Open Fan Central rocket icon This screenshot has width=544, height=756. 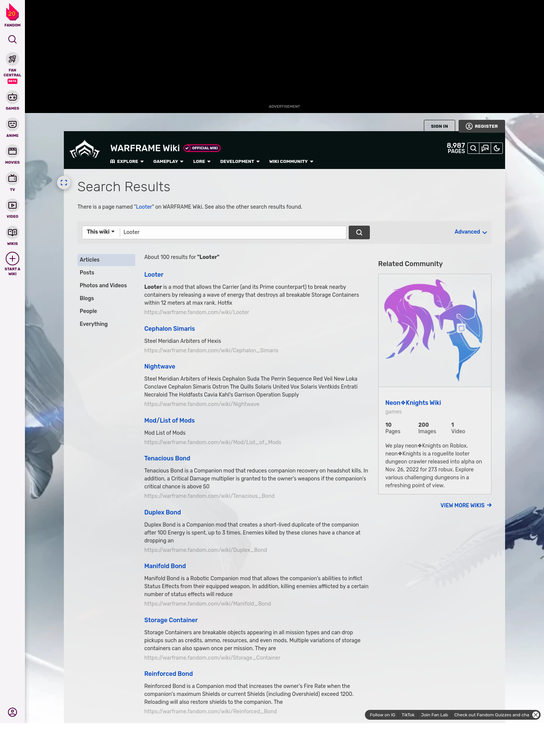(12, 59)
